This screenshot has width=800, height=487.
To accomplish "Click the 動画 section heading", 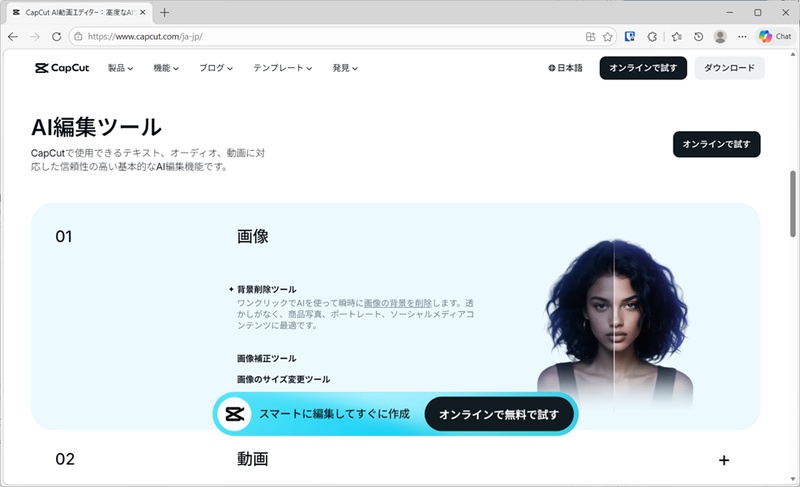I will (253, 459).
